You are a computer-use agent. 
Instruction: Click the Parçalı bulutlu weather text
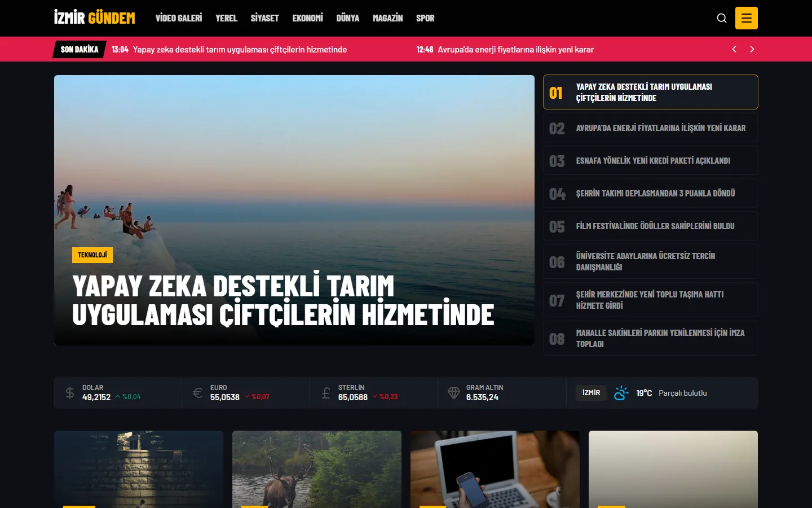pyautogui.click(x=683, y=393)
